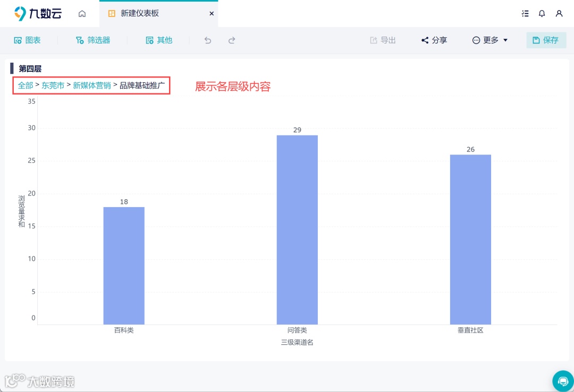Click the 其他 components icon
This screenshot has height=392, width=574.
tap(158, 40)
